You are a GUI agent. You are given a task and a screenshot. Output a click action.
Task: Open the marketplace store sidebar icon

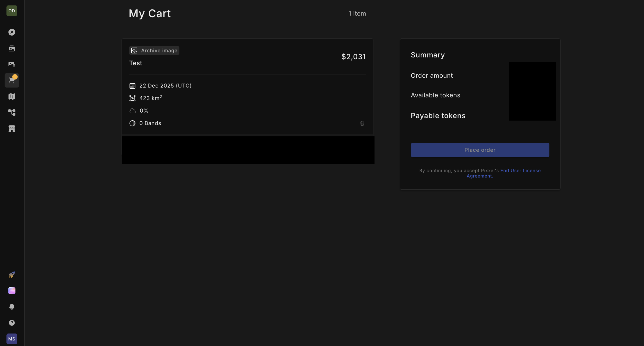[12, 129]
